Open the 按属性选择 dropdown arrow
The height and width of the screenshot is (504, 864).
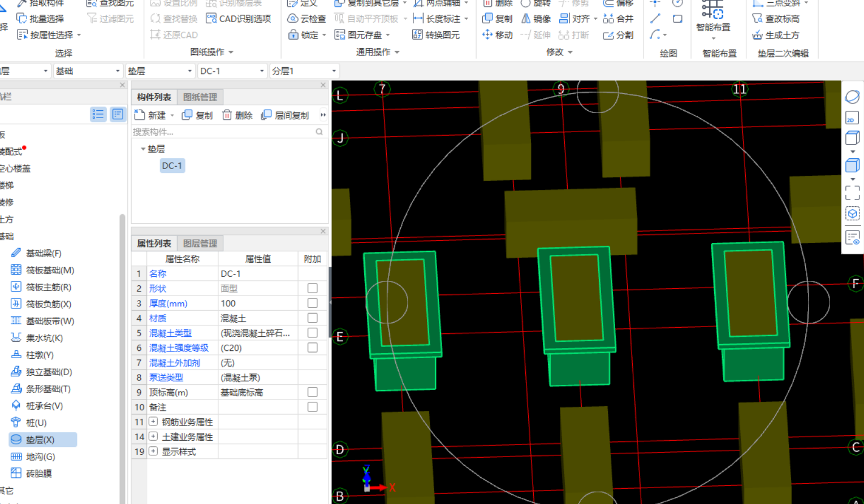(79, 35)
